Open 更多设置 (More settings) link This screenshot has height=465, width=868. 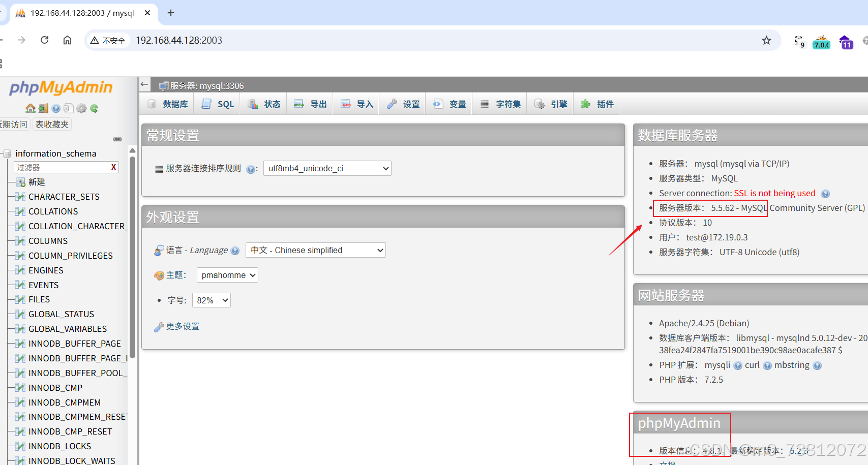[183, 326]
